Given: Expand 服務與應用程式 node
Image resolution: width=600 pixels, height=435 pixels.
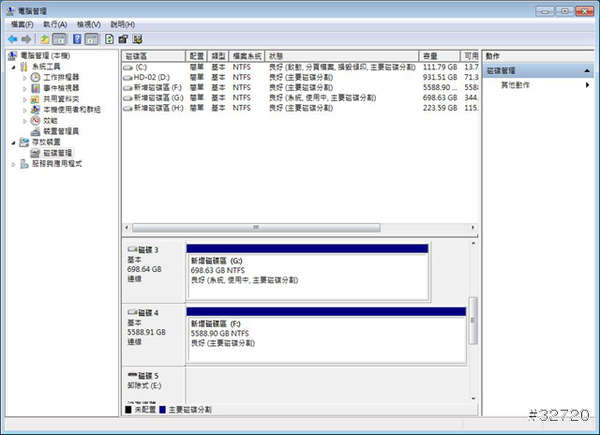Looking at the screenshot, I should [13, 164].
